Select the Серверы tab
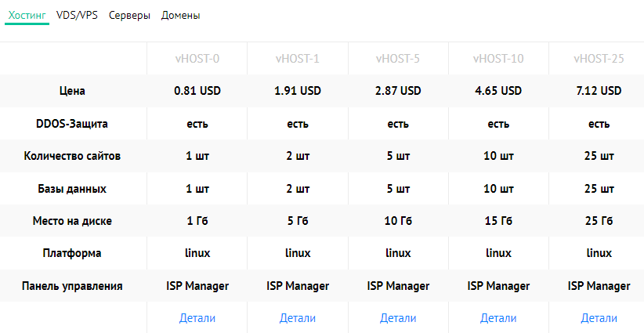The image size is (644, 333). tap(129, 15)
